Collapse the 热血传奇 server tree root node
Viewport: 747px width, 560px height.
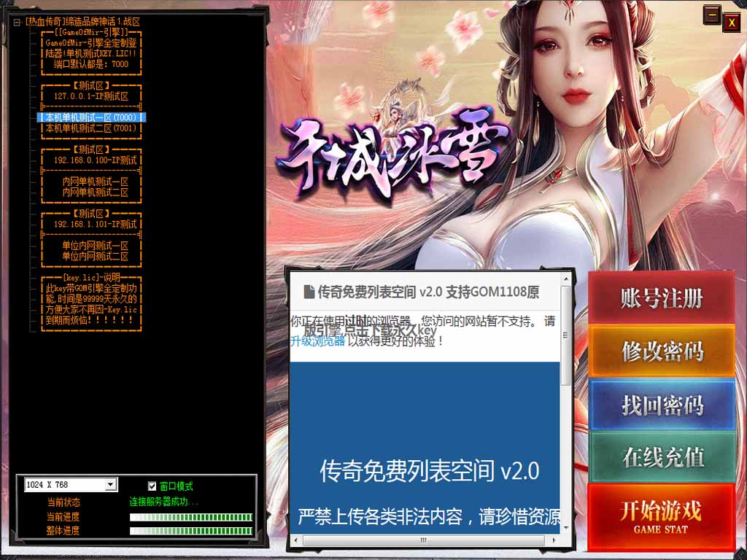click(17, 22)
